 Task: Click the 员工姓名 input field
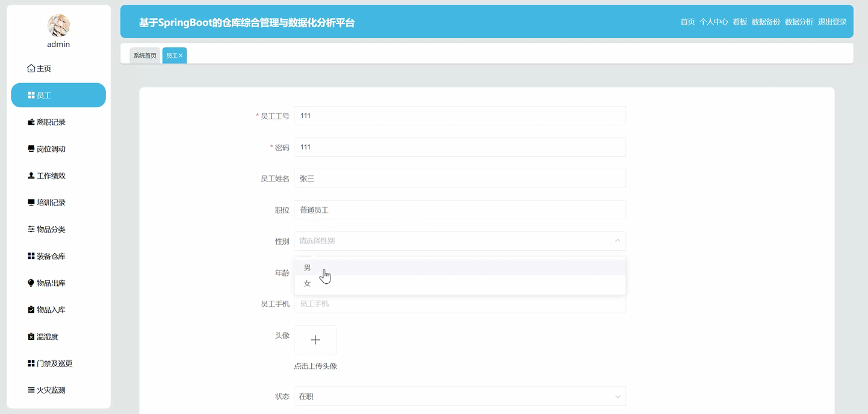click(x=459, y=178)
